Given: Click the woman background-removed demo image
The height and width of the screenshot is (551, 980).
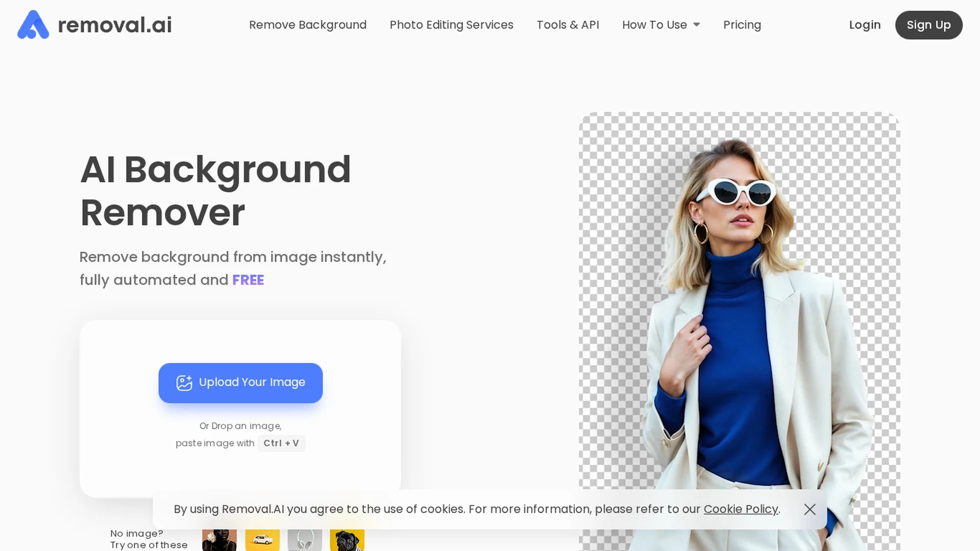Looking at the screenshot, I should pyautogui.click(x=740, y=332).
